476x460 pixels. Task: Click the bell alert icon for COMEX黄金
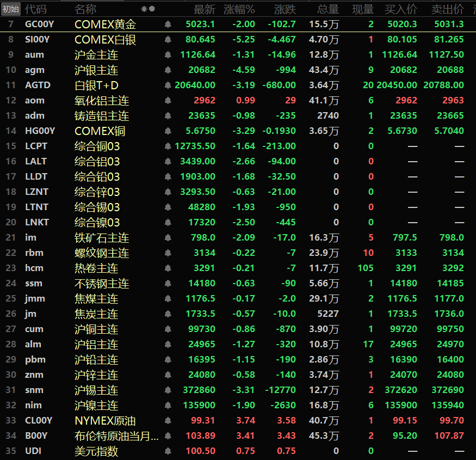[x=168, y=24]
